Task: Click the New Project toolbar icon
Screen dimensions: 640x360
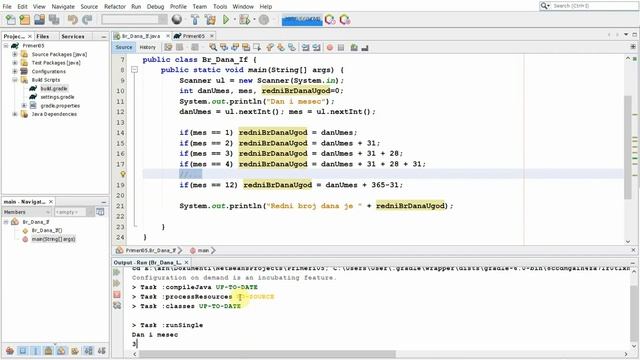Action: (x=24, y=20)
